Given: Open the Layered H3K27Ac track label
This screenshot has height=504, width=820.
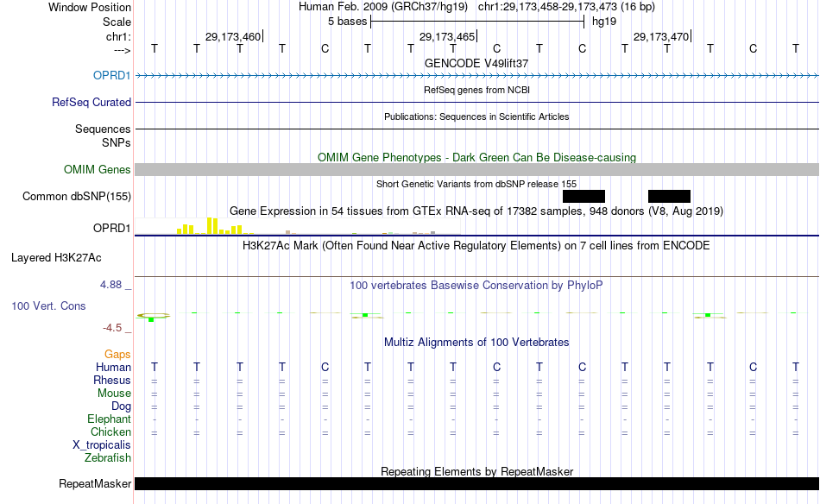Looking at the screenshot, I should 56,257.
